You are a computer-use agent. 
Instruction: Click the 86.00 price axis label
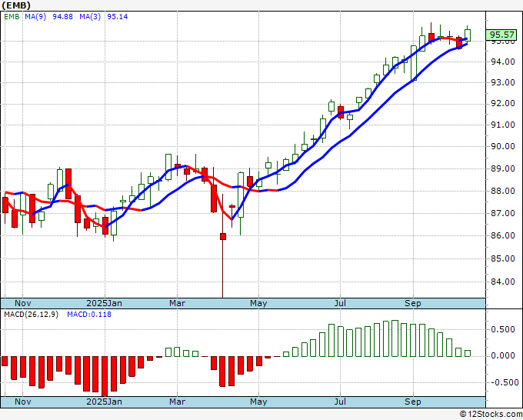tap(503, 235)
